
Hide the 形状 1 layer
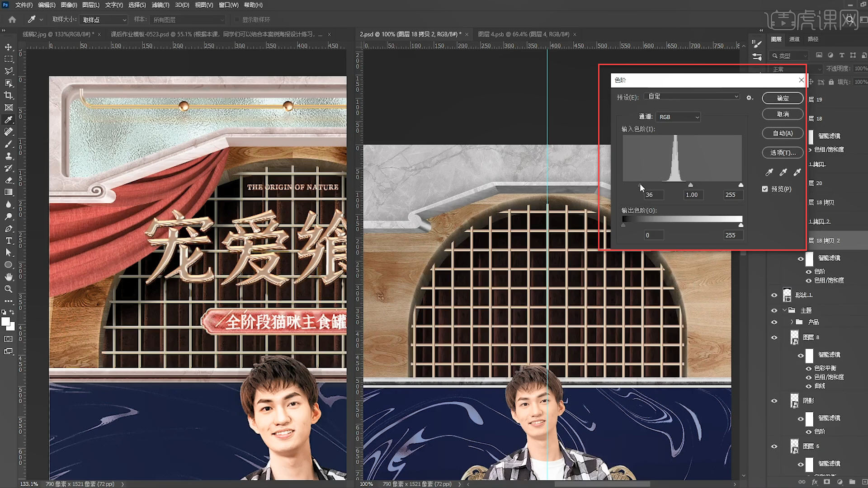pos(774,295)
